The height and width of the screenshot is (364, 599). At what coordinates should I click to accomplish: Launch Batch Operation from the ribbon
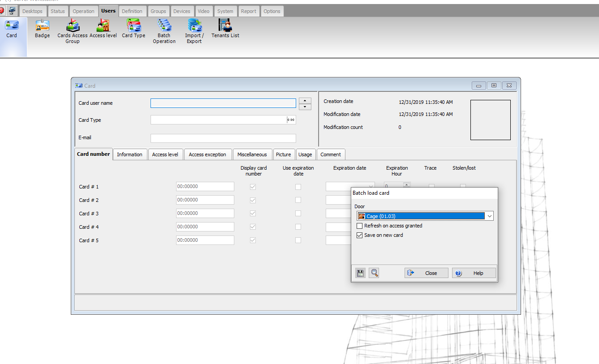pos(164,30)
